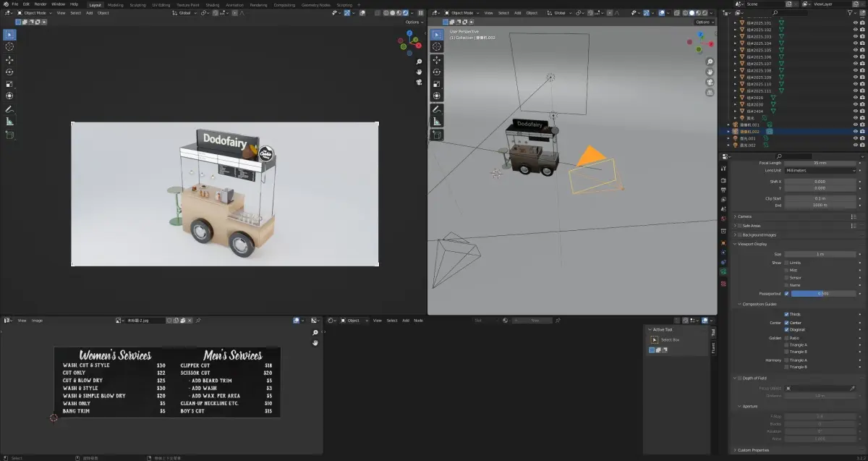Enable the Limits checkbox
Image resolution: width=868 pixels, height=461 pixels.
[x=787, y=263]
